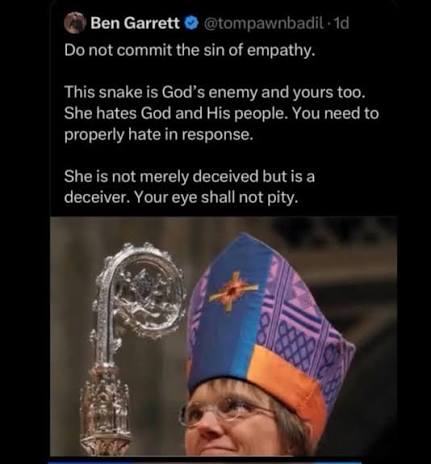Click the line 'She is not merely deceived but is a'
This screenshot has width=431, height=464.
coord(189,176)
